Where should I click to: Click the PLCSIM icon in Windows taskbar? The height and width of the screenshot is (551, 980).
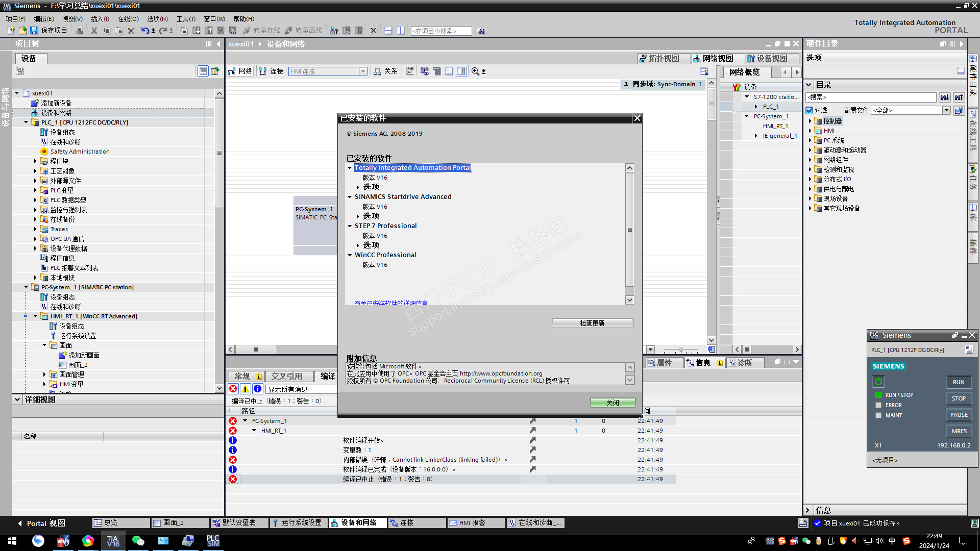click(x=213, y=540)
